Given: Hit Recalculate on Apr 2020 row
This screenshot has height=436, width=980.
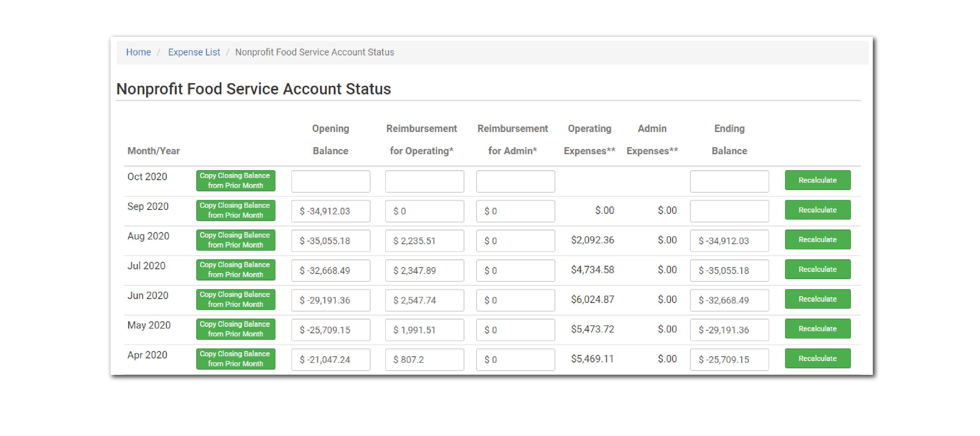Looking at the screenshot, I should point(817,358).
